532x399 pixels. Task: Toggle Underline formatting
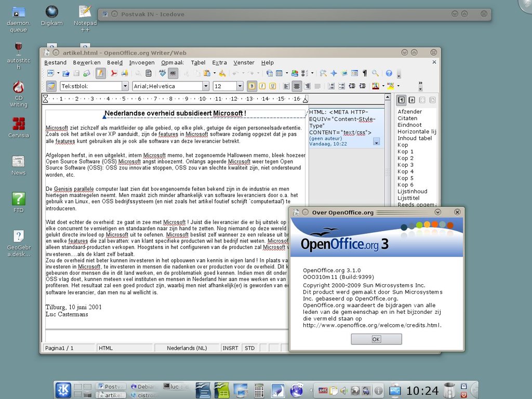(x=272, y=86)
